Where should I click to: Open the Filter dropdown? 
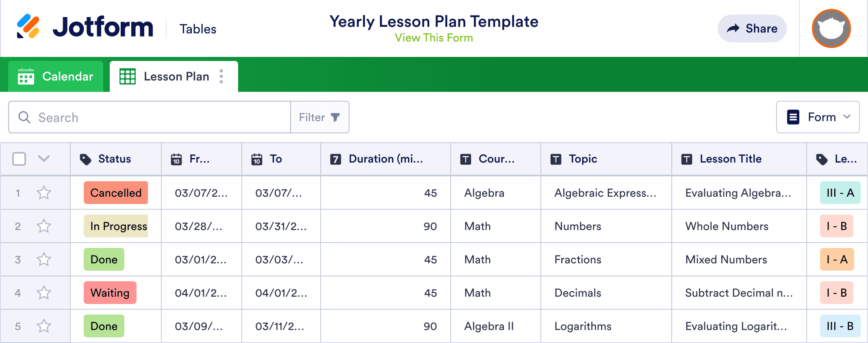[319, 117]
